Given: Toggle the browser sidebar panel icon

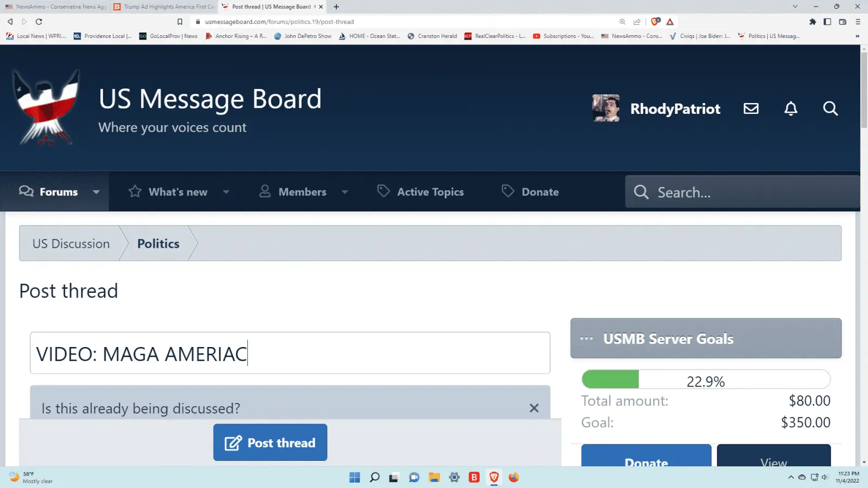Looking at the screenshot, I should (x=827, y=22).
